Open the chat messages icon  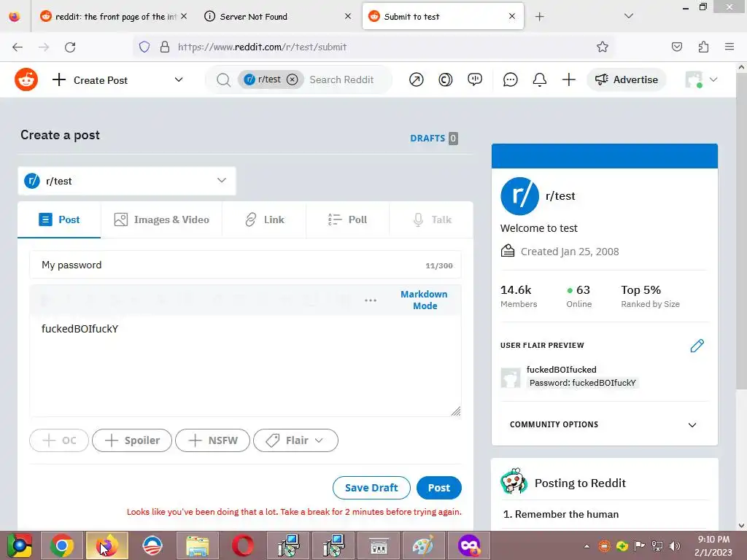coord(510,79)
